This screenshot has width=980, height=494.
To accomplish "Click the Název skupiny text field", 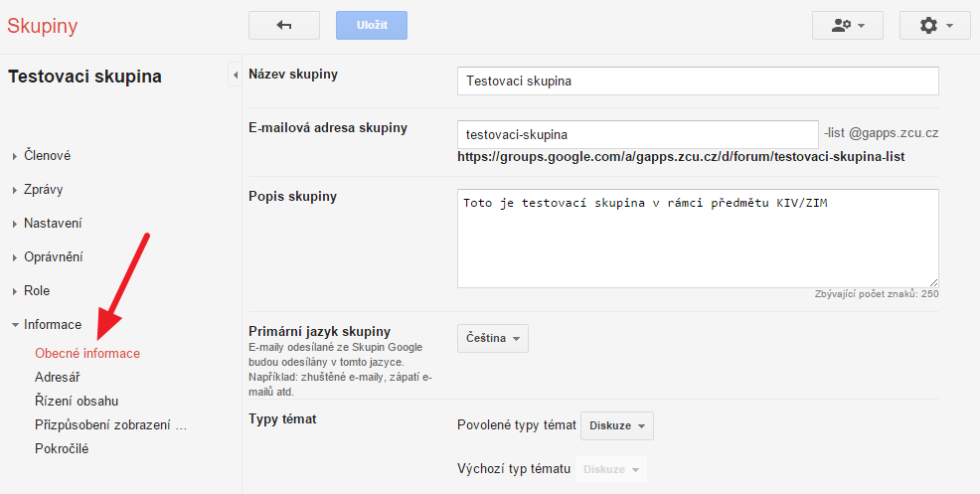I will 698,82.
